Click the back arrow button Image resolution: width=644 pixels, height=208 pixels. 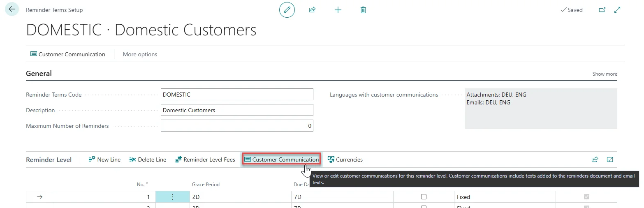[12, 9]
